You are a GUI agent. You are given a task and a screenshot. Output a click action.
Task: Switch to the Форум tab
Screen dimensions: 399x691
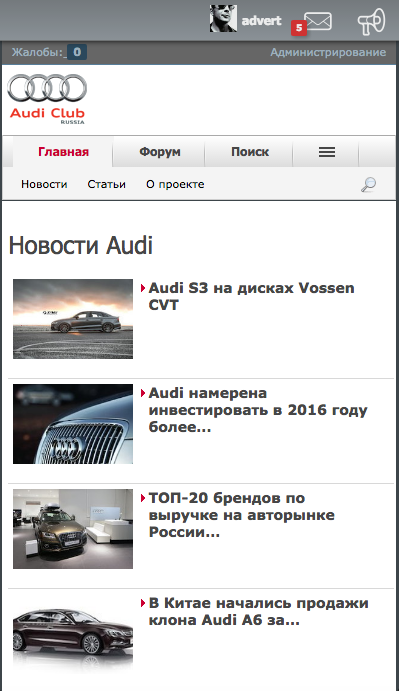point(160,152)
